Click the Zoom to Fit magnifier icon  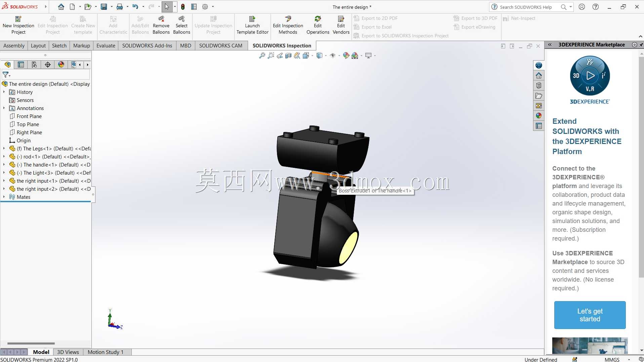coord(262,56)
